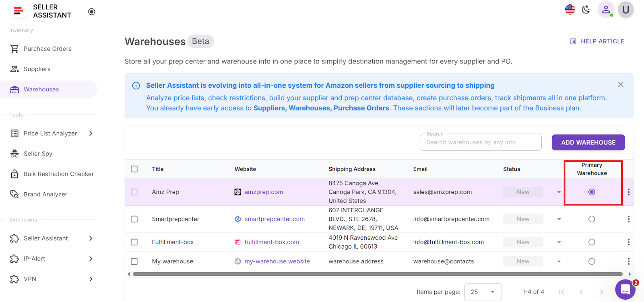Dismiss the info banner with X
This screenshot has width=644, height=302.
click(x=621, y=84)
